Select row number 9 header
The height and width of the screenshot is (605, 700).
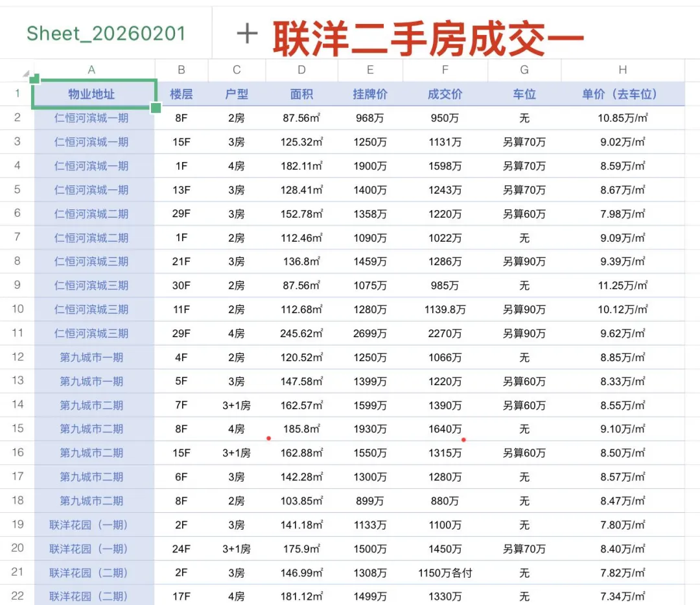tap(17, 285)
